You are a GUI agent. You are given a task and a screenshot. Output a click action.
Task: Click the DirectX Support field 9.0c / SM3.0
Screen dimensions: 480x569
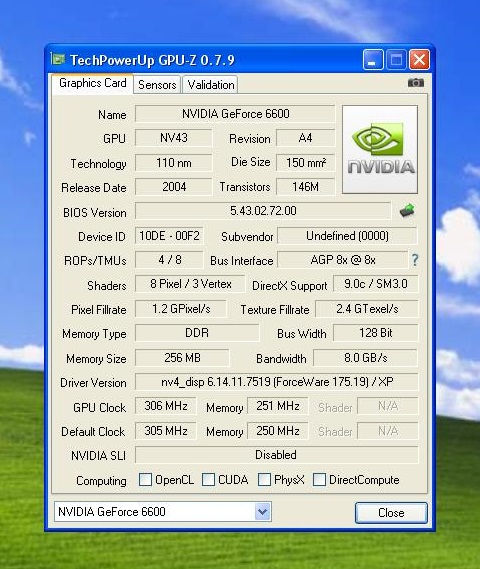(376, 284)
